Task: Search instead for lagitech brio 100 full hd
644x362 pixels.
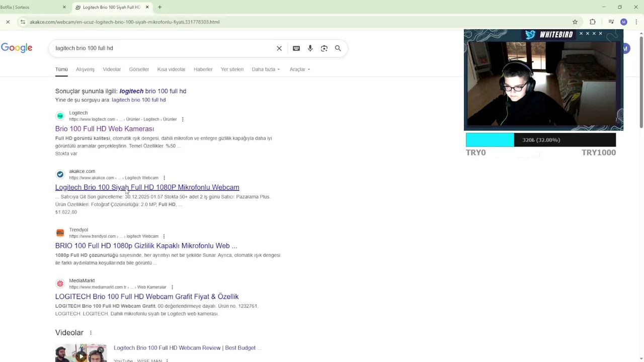Action: coord(138,100)
